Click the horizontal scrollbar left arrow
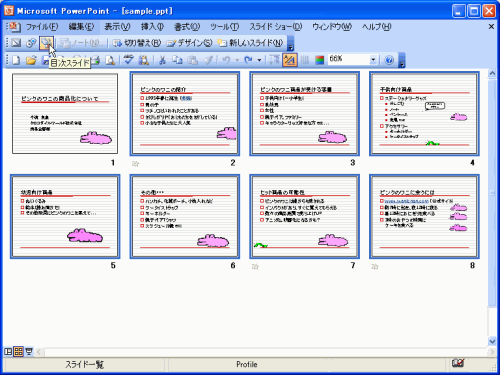Screen dimensions: 500x375 [39, 352]
